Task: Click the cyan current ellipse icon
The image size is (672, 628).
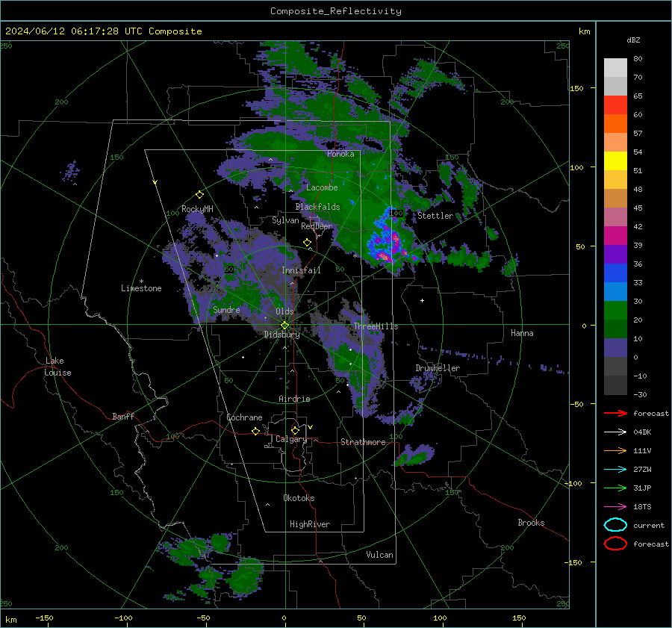Action: coord(615,525)
